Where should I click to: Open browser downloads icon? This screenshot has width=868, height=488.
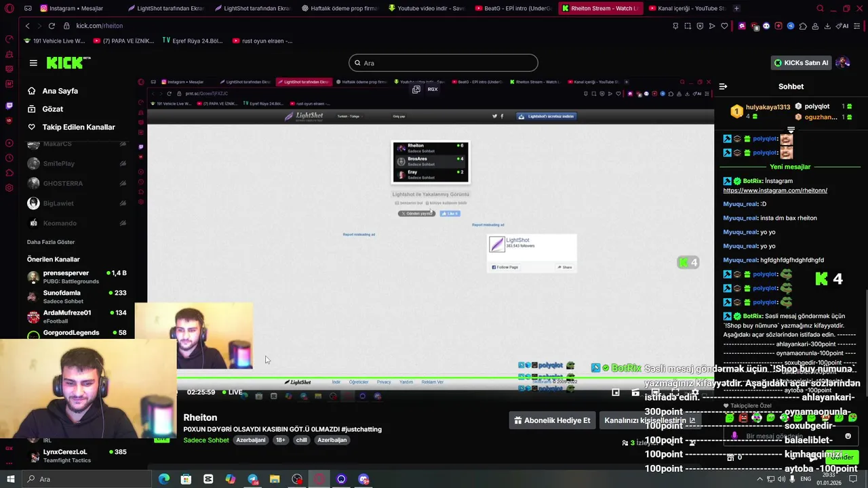[x=827, y=26]
